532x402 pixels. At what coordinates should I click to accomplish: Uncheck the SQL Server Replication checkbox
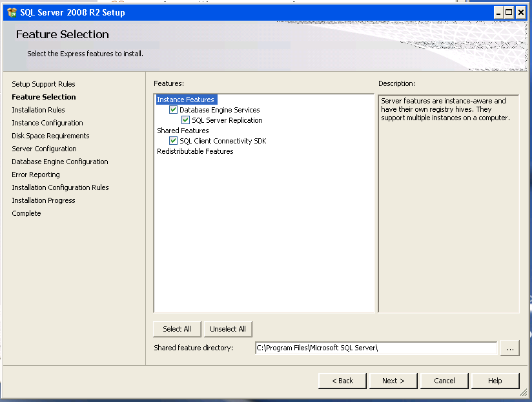[185, 120]
